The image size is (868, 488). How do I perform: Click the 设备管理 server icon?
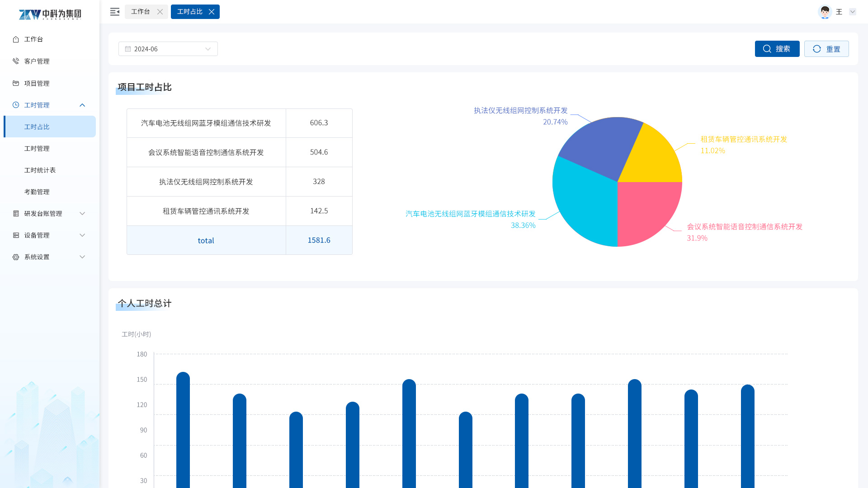pyautogui.click(x=16, y=235)
